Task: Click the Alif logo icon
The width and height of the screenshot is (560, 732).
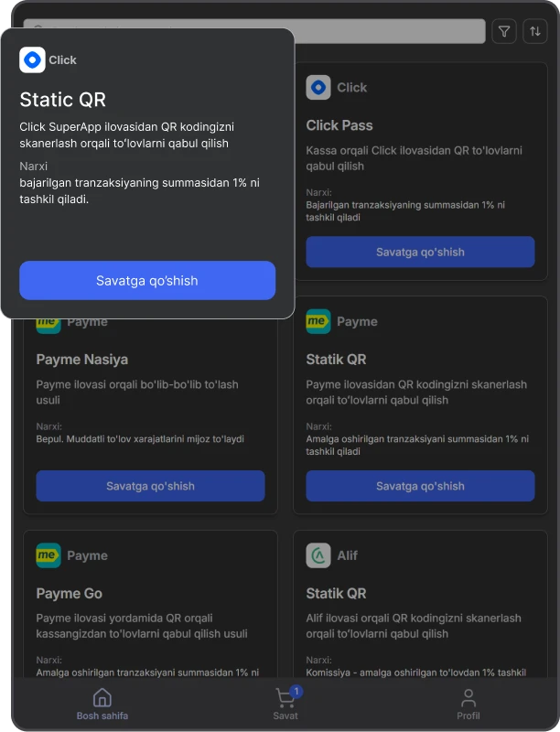Action: pos(318,555)
